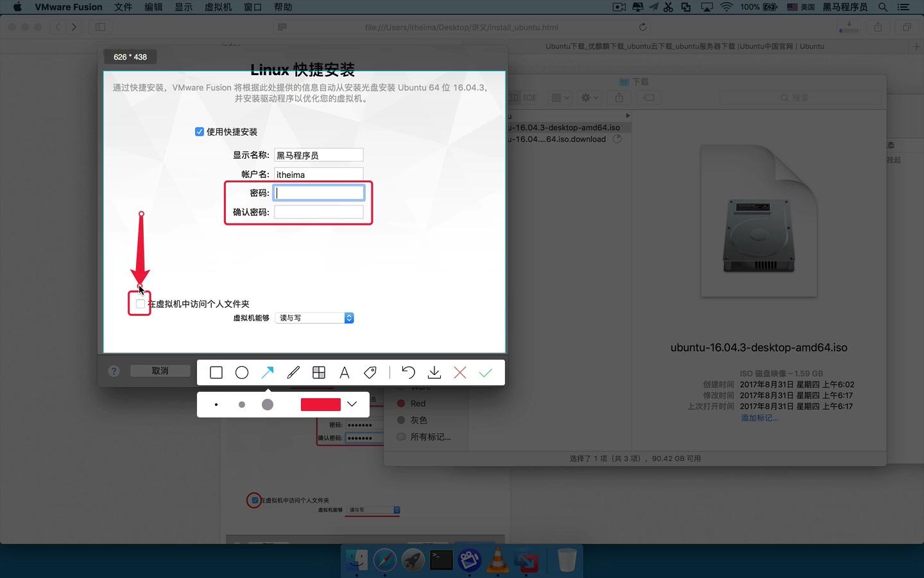This screenshot has width=924, height=578.
Task: Confirm screenshot with green checkmark
Action: point(486,372)
